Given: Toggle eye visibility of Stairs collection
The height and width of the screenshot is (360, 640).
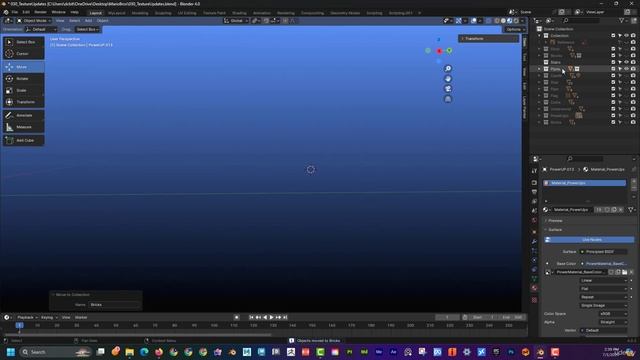Looking at the screenshot, I should pos(626,62).
